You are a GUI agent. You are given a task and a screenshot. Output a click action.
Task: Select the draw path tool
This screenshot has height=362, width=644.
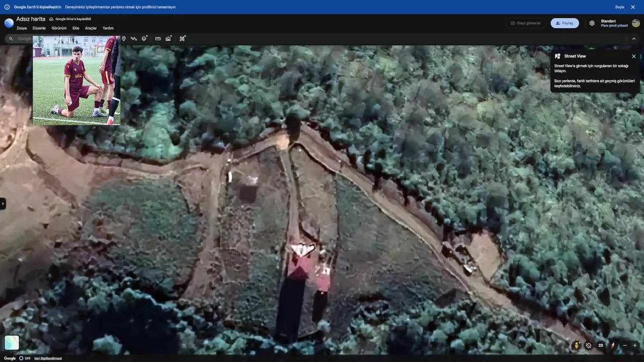click(134, 39)
